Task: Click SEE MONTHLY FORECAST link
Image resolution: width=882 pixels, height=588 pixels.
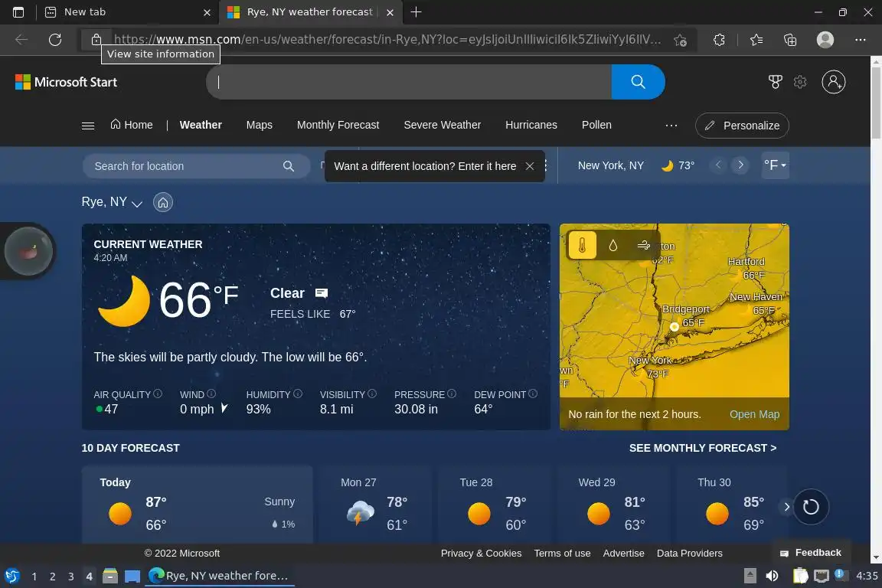Action: [703, 448]
